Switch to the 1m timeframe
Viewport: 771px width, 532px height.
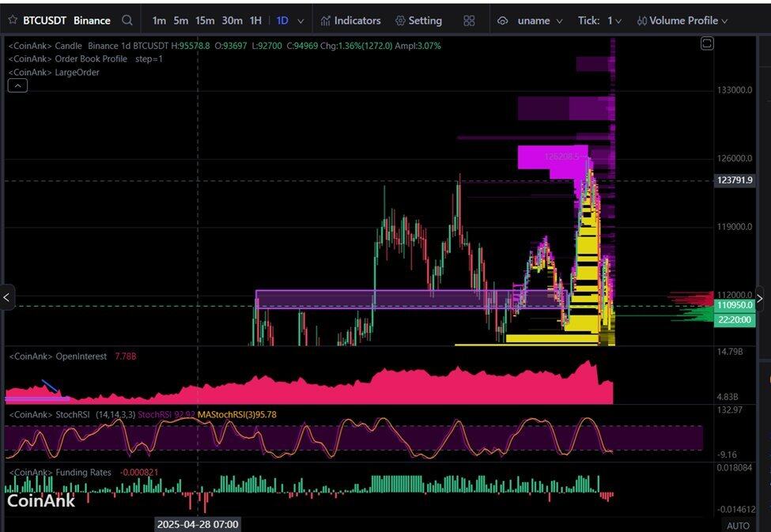(159, 21)
